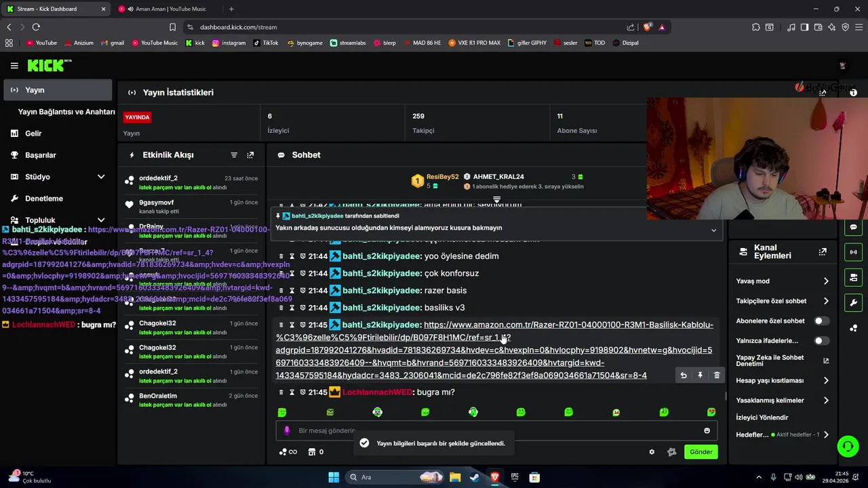The height and width of the screenshot is (488, 868).
Task: Enable Yalnızca ifadelerle switch
Action: 821,341
